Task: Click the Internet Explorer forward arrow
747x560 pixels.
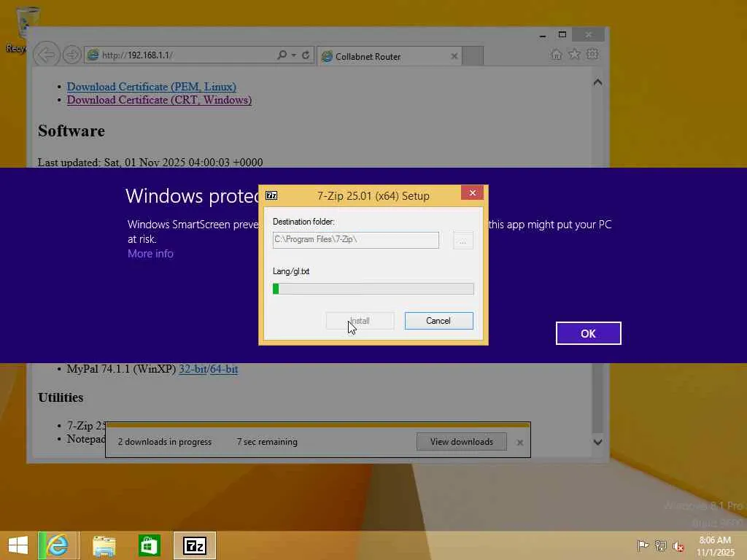Action: (72, 55)
